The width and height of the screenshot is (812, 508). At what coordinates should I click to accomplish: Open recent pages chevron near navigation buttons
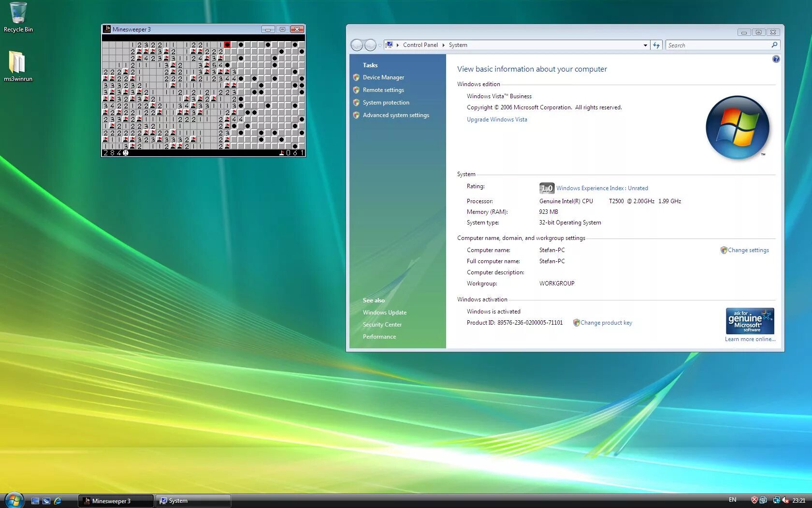(x=380, y=45)
